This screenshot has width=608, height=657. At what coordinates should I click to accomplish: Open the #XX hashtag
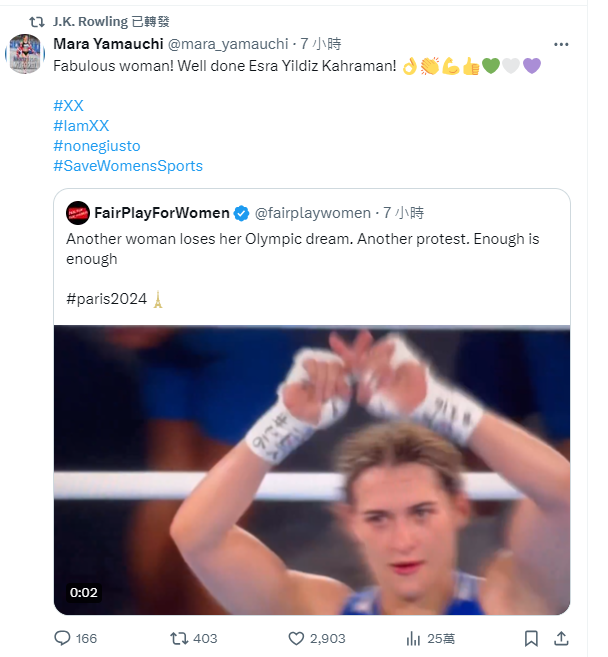coord(68,106)
